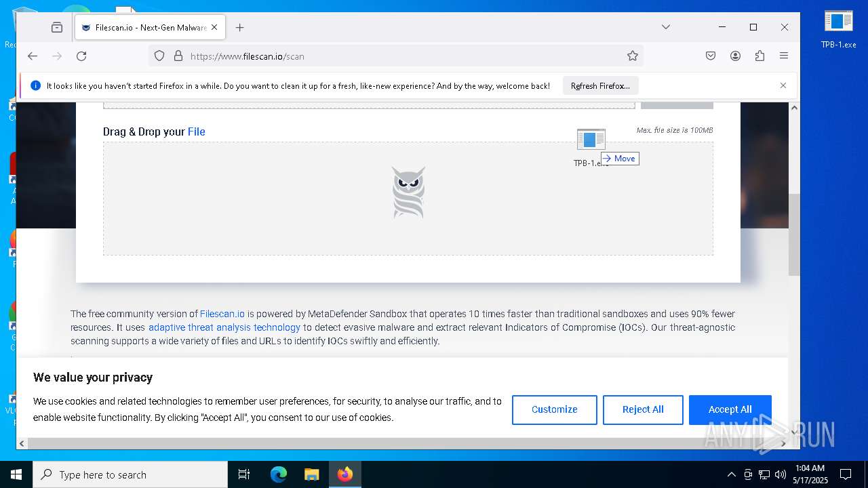The image size is (868, 488).
Task: Switch to the Filescan.io tab
Action: coord(149,28)
